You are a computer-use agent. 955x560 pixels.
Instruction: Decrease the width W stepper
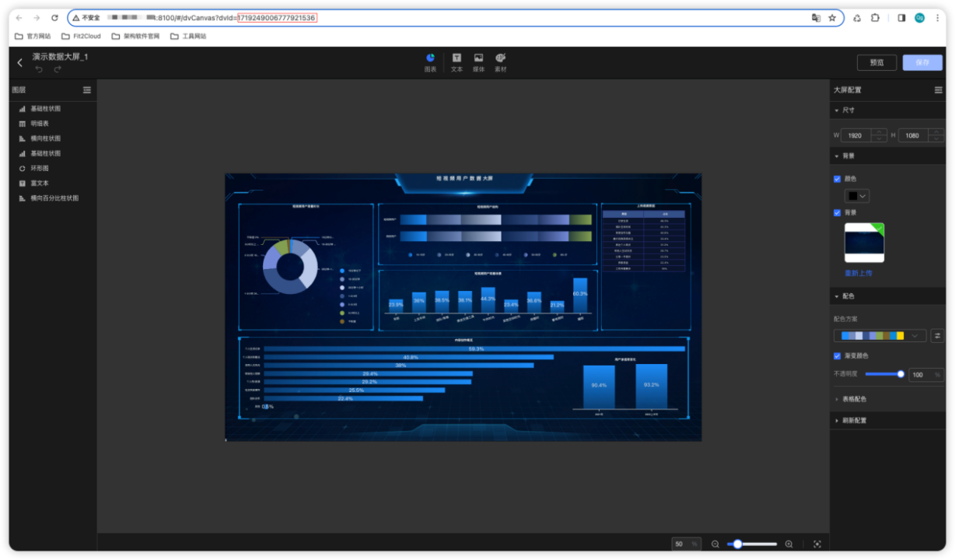pyautogui.click(x=879, y=139)
